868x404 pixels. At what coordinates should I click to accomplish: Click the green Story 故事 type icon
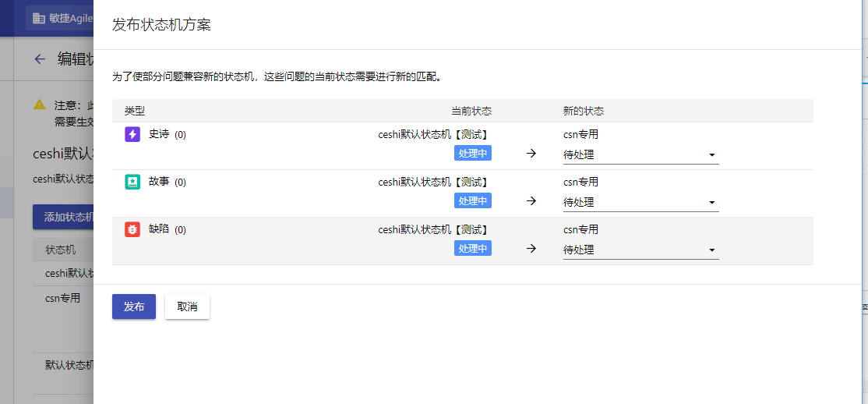click(x=132, y=182)
